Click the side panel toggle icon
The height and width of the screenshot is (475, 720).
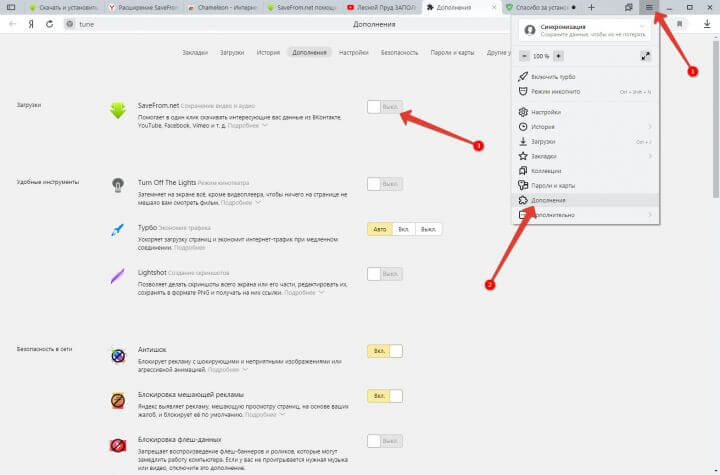coord(11,7)
